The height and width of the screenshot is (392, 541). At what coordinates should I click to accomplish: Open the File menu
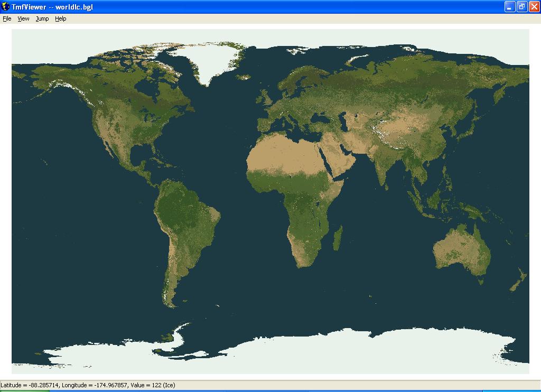[x=7, y=18]
